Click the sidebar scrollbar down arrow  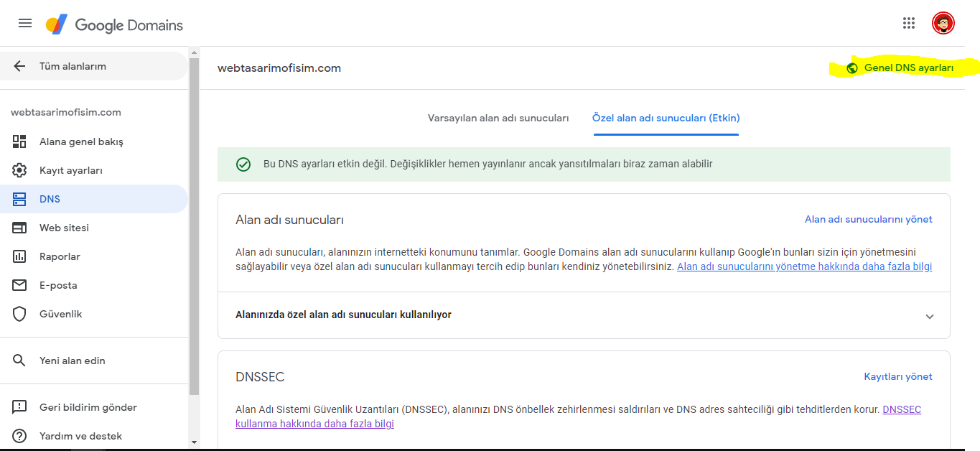(194, 442)
